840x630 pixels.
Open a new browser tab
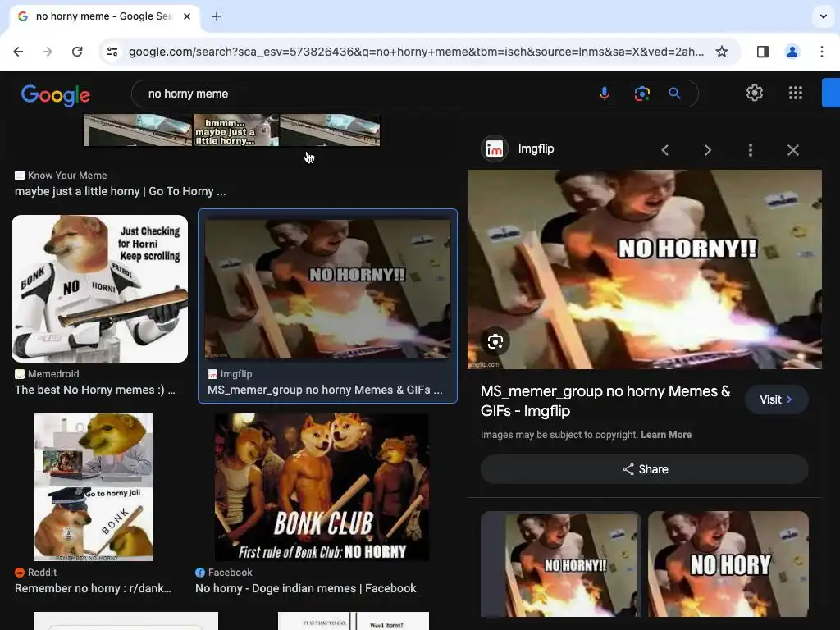(x=217, y=16)
